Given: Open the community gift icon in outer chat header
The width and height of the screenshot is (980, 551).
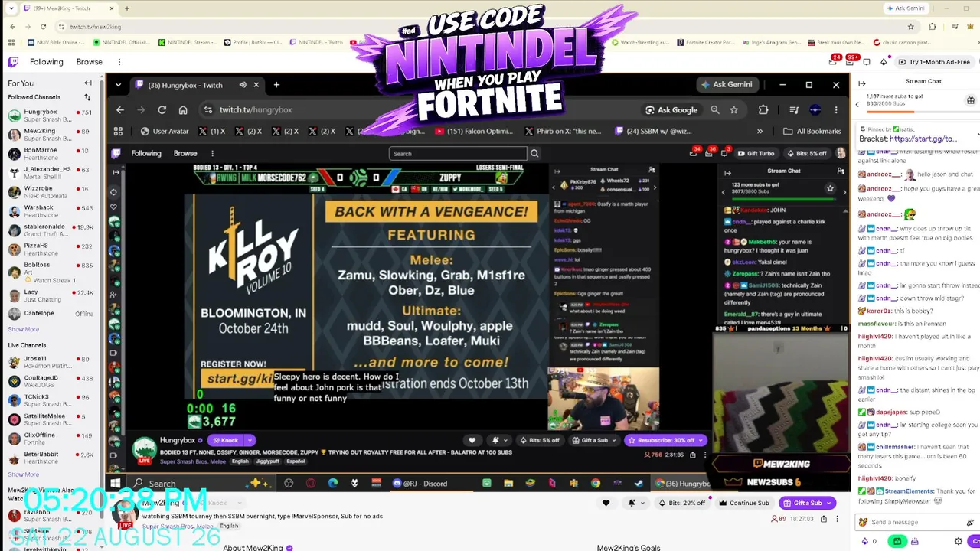Looking at the screenshot, I should (971, 101).
